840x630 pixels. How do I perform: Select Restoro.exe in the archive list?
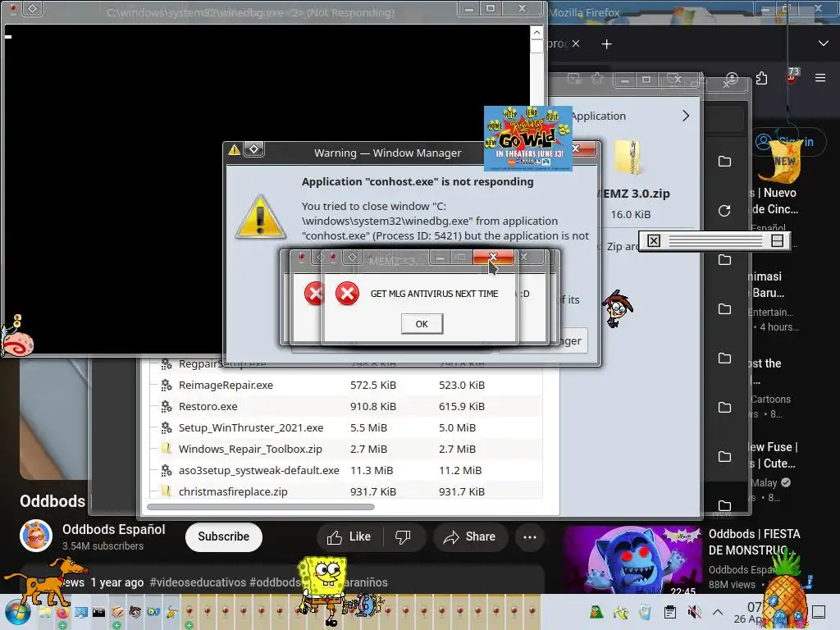(208, 407)
